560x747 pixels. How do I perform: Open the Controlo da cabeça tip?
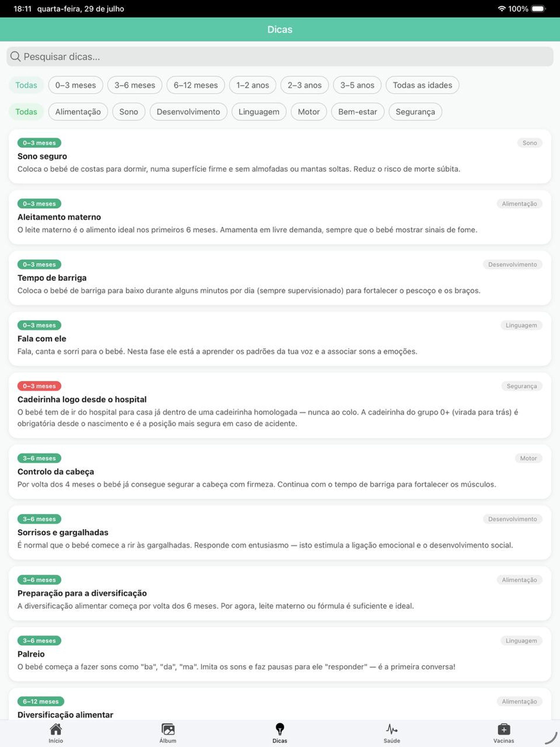click(x=280, y=472)
